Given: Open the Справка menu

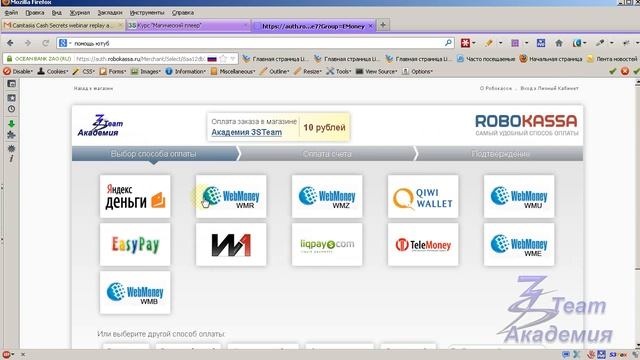Looking at the screenshot, I should (182, 13).
